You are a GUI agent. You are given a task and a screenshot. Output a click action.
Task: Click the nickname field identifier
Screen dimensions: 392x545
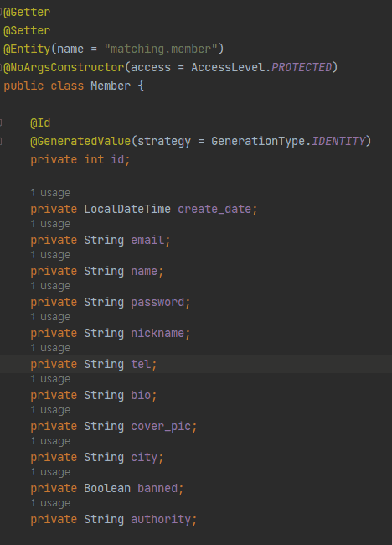(157, 334)
